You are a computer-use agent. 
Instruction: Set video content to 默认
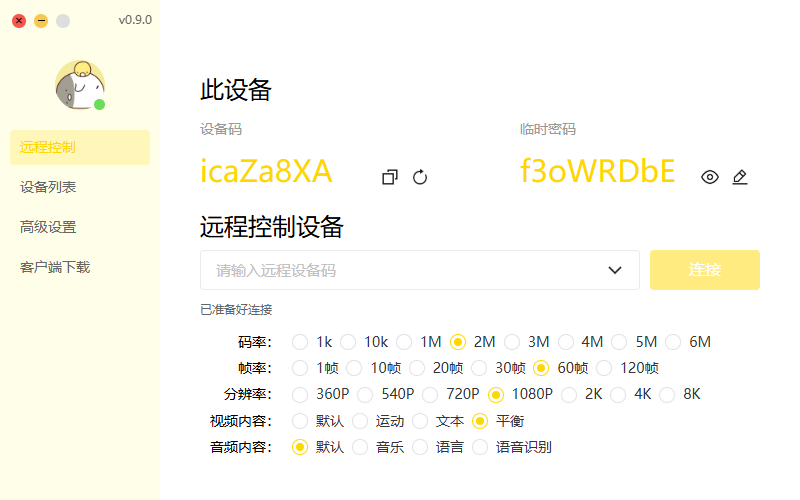click(300, 421)
